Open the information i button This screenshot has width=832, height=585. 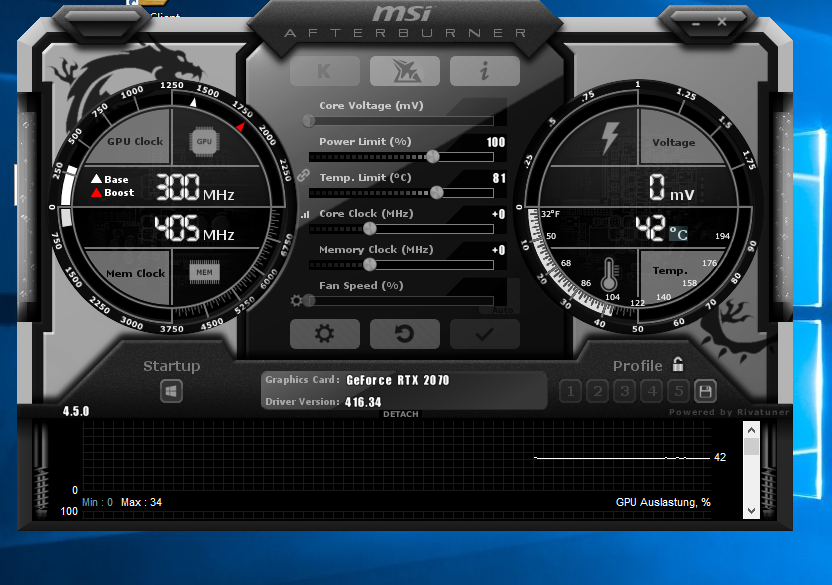484,71
